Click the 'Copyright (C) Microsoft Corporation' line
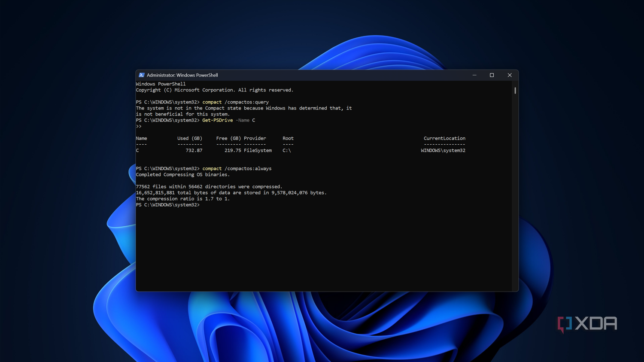Image resolution: width=644 pixels, height=362 pixels. tap(215, 90)
